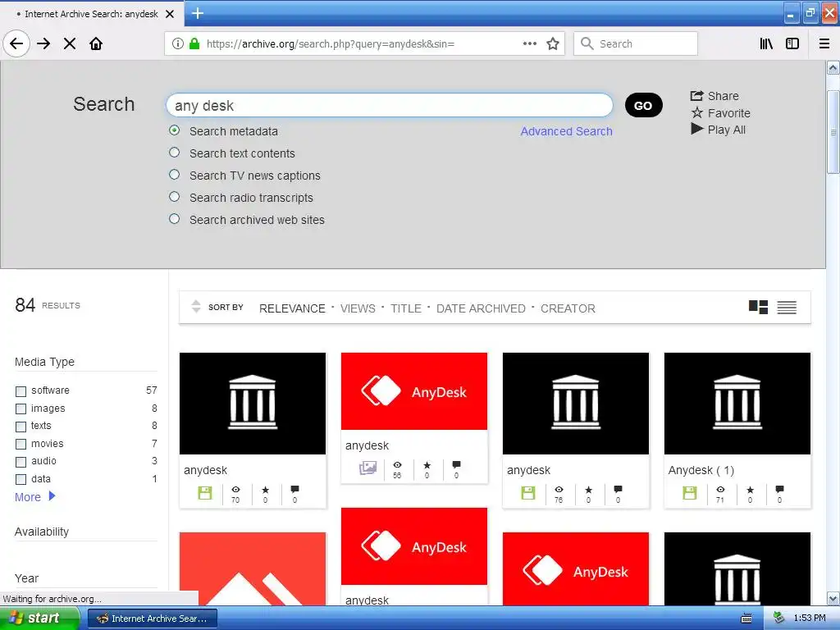Open the Anydesk ( 1) result title

[701, 470]
